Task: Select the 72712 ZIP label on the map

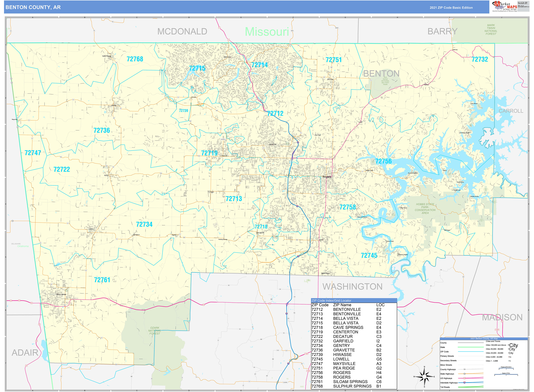Action: (x=275, y=113)
